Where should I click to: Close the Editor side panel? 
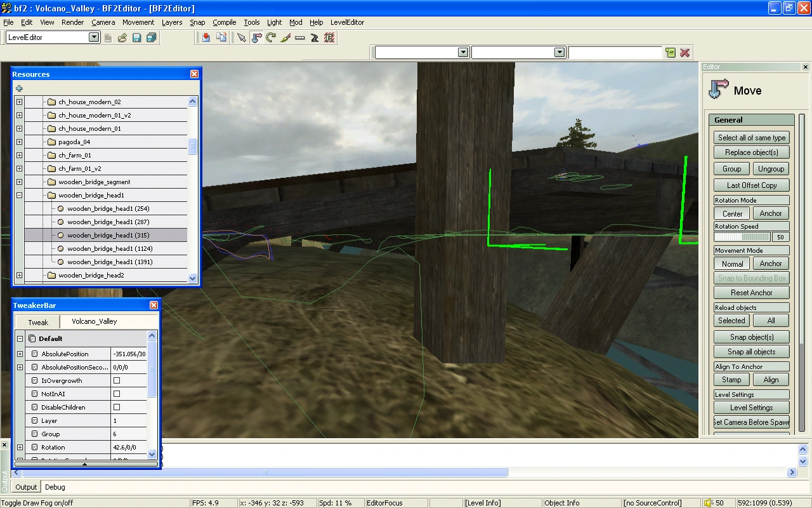[806, 67]
